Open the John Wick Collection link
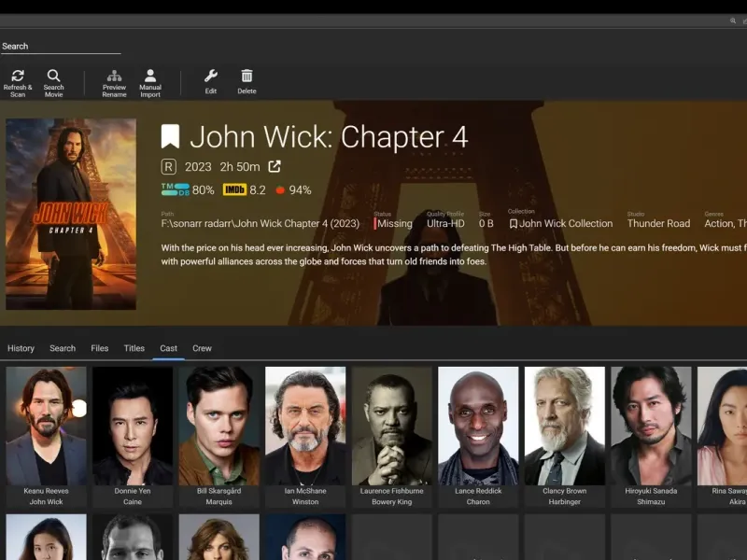Screen dimensions: 747x560 point(566,223)
